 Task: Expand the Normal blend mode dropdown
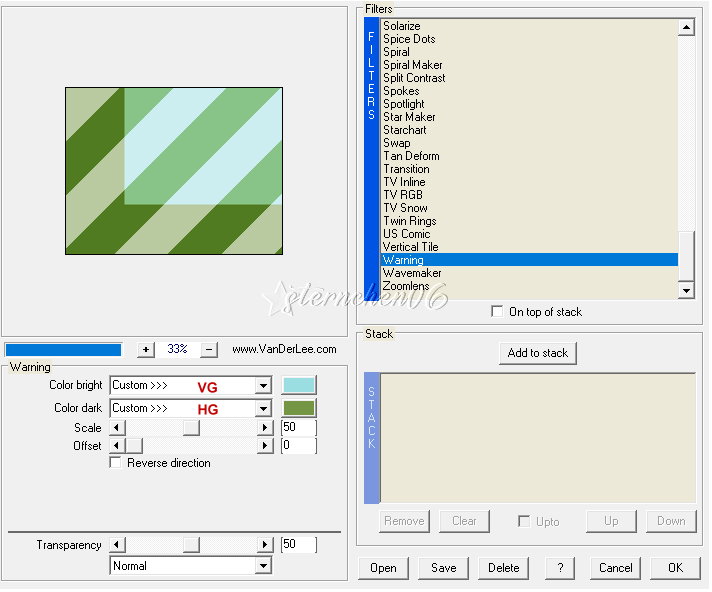[263, 566]
